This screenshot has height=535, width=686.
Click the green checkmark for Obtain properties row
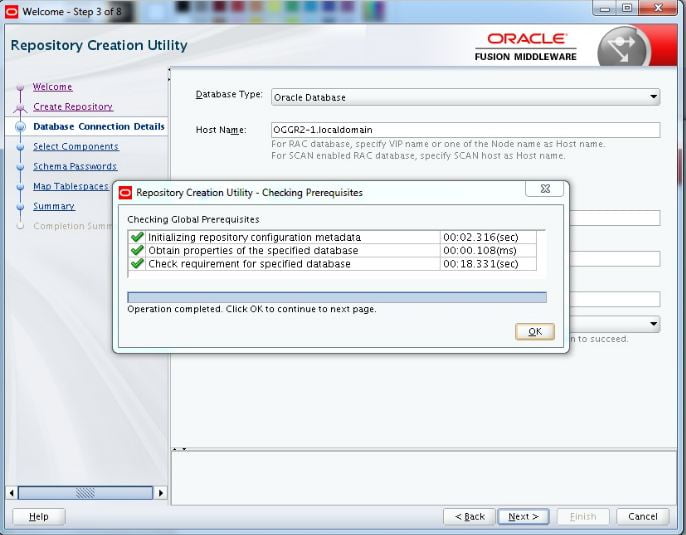pyautogui.click(x=137, y=250)
